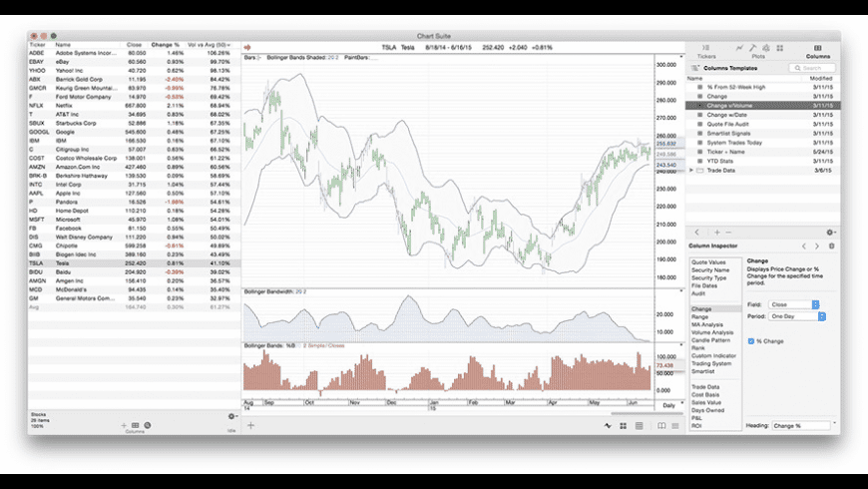
Task: Open the Daily period selector
Action: click(668, 405)
